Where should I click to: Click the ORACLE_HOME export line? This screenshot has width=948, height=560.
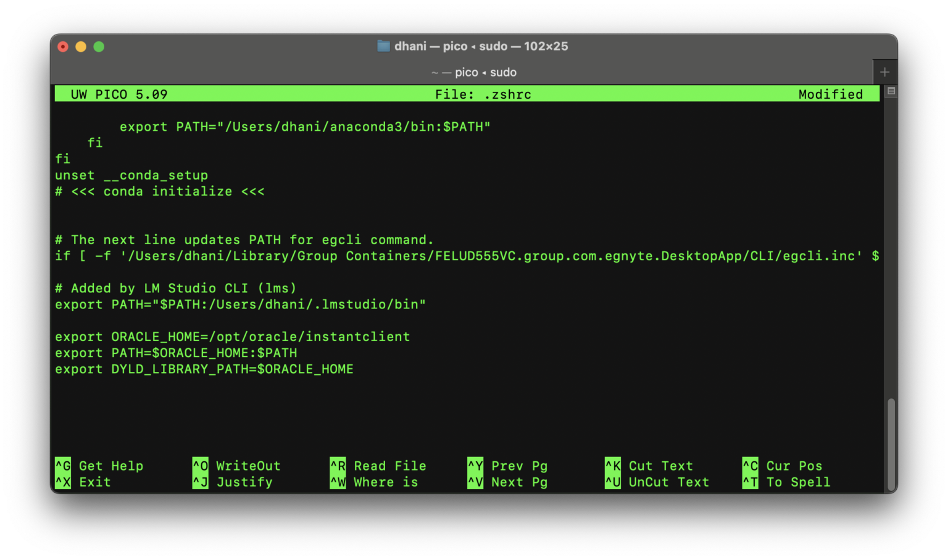pyautogui.click(x=232, y=336)
